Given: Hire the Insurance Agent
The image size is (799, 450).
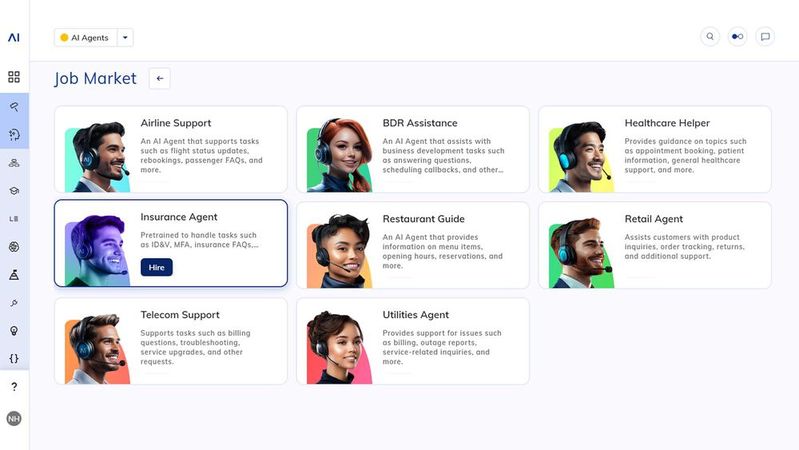Looking at the screenshot, I should click(x=156, y=268).
